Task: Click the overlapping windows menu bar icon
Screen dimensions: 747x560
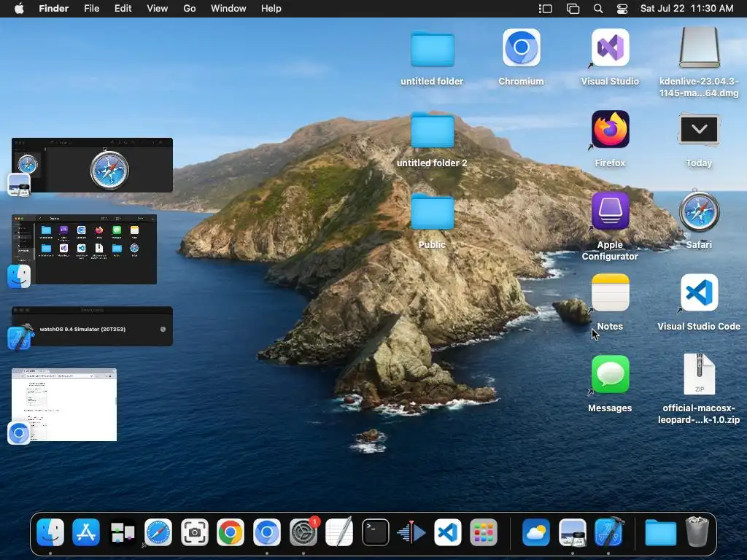Action: click(x=573, y=9)
